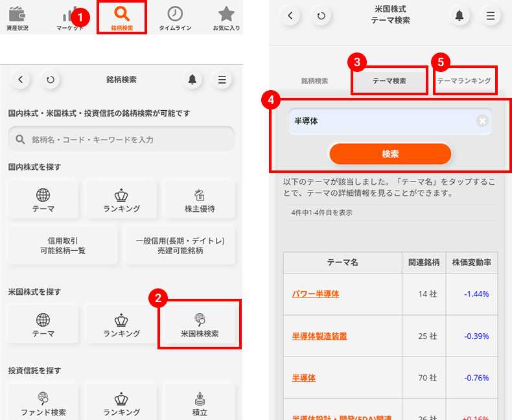The height and width of the screenshot is (420, 512).
Task: Open 米国株検索 tile
Action: pos(200,324)
